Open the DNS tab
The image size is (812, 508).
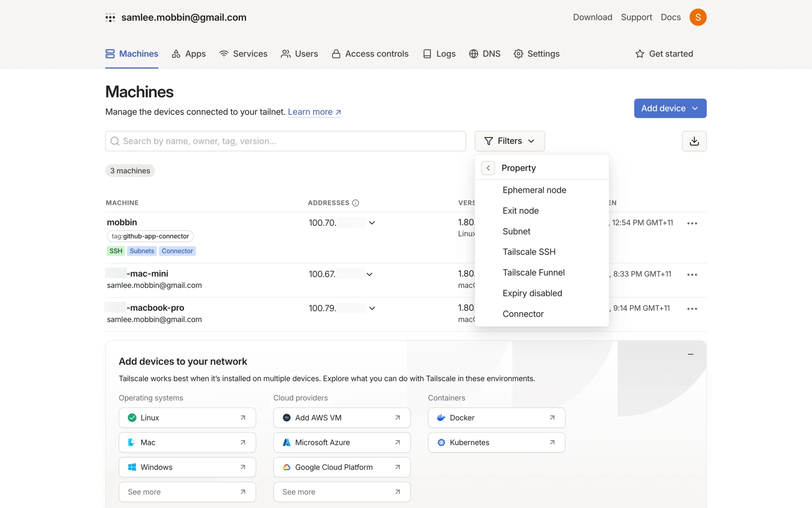(485, 54)
